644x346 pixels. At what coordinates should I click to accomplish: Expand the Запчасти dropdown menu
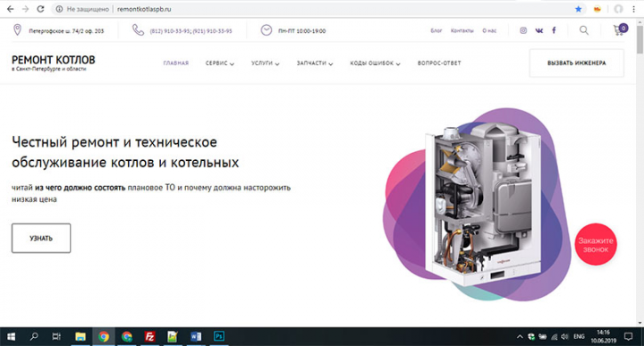pyautogui.click(x=315, y=63)
